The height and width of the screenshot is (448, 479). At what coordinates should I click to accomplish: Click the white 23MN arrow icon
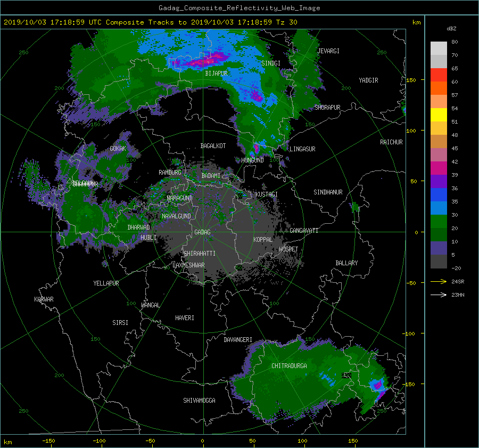pyautogui.click(x=439, y=295)
